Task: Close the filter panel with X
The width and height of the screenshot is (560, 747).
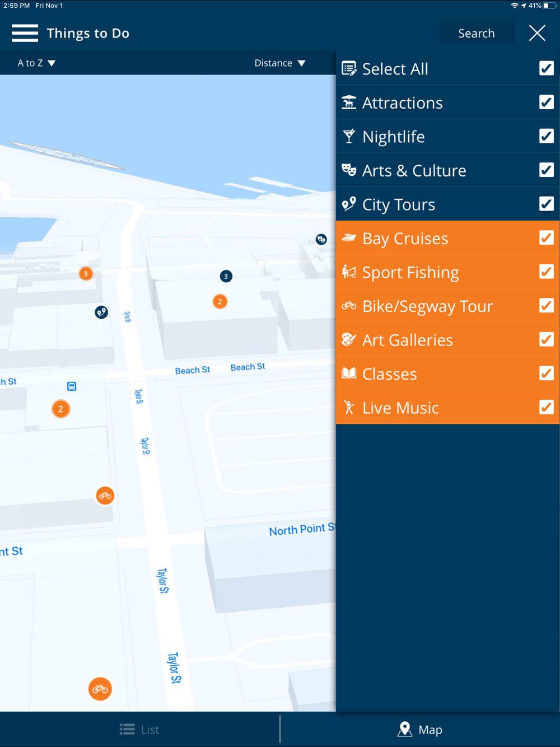Action: pos(537,33)
